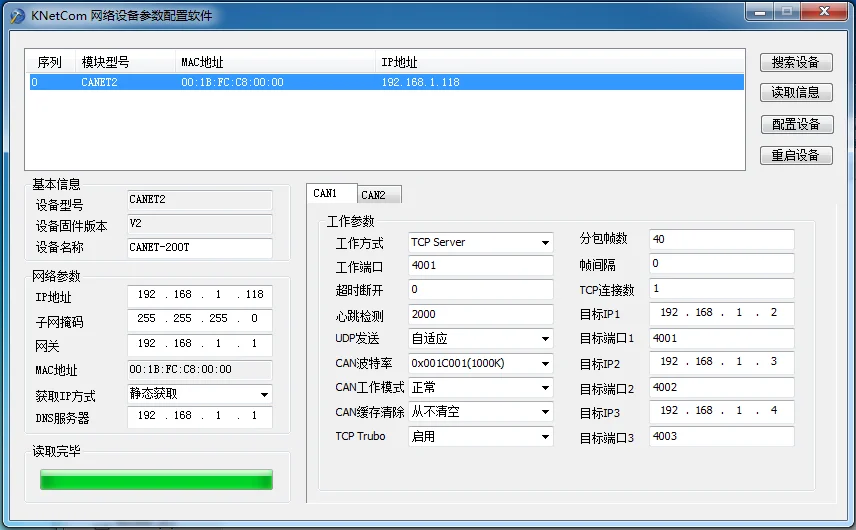
Task: Open the 获取IP方式 静态获取 dropdown
Action: click(x=199, y=394)
